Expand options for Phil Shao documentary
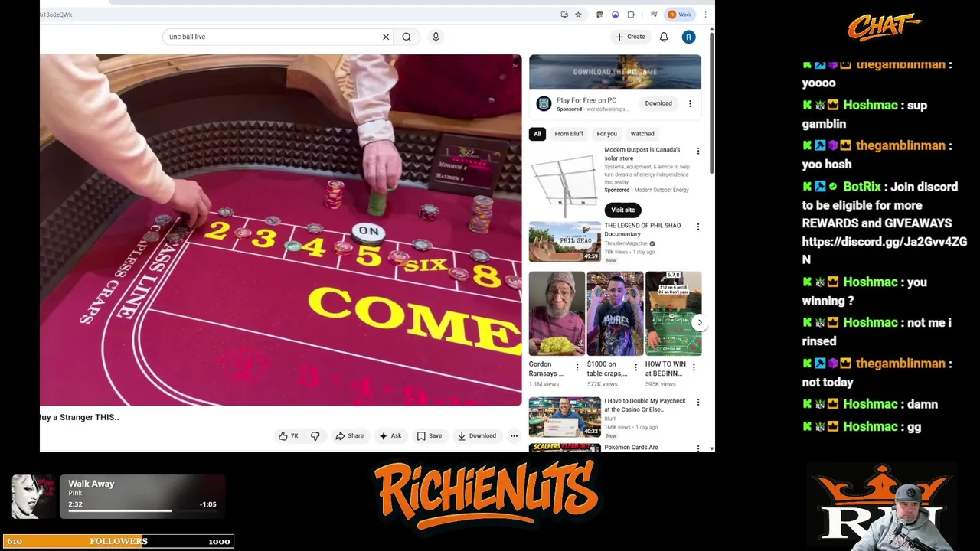Screen dimensions: 980x551 (697, 227)
